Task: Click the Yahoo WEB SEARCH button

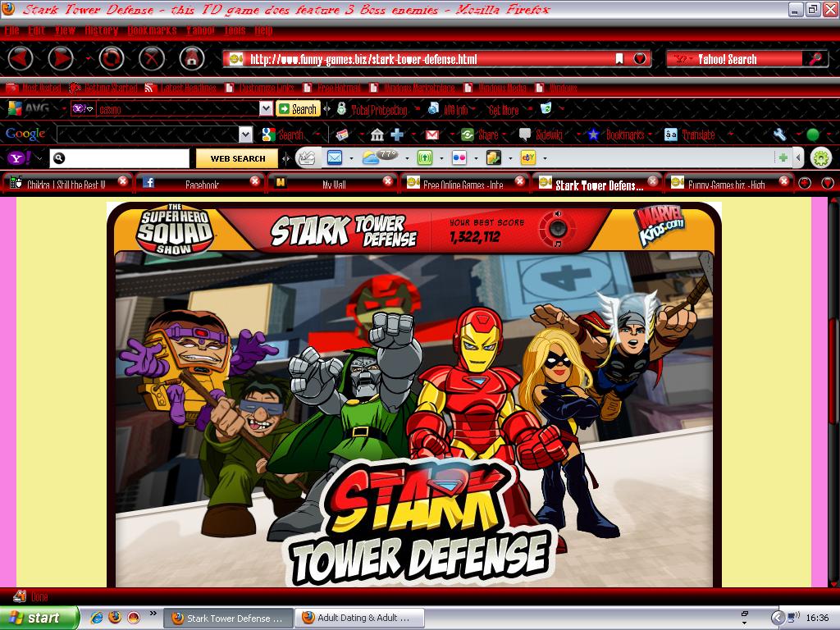Action: click(x=237, y=158)
